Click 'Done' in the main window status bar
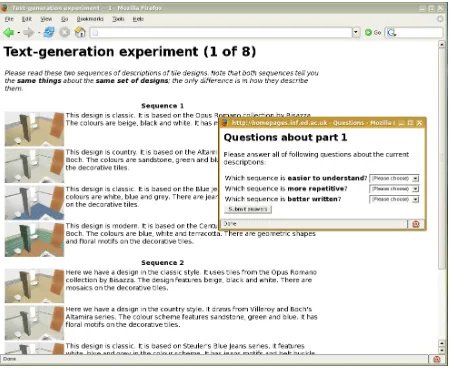 pyautogui.click(x=9, y=359)
